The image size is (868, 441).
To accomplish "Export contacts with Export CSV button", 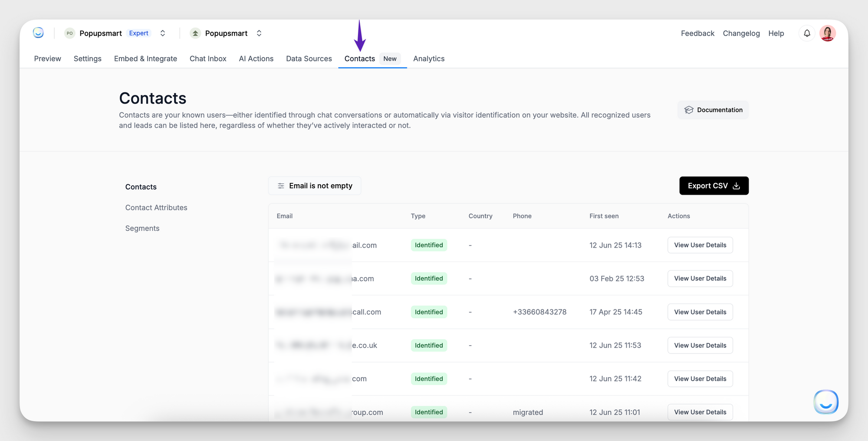I will pos(714,186).
